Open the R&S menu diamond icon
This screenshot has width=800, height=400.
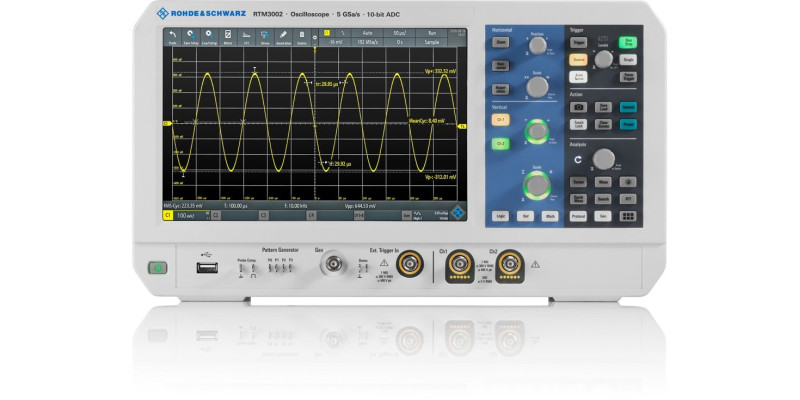pyautogui.click(x=458, y=213)
